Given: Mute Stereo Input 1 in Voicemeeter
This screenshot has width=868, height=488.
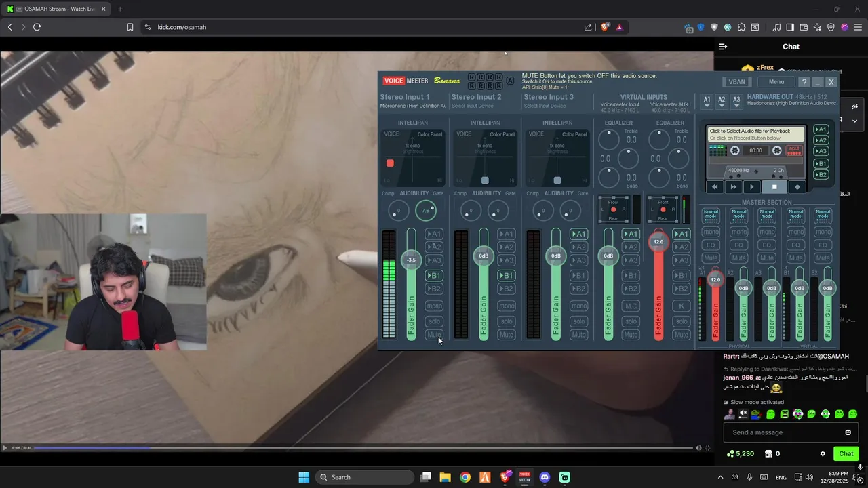Looking at the screenshot, I should (434, 335).
